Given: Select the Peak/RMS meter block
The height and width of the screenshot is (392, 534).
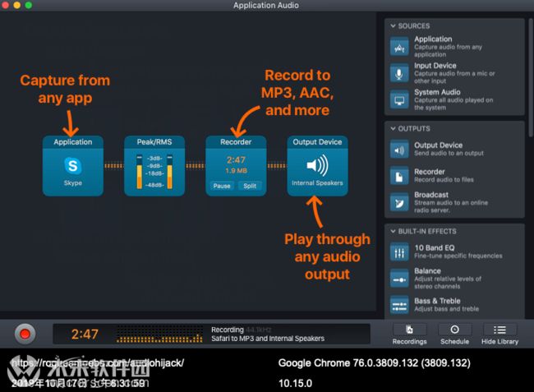Looking at the screenshot, I should pyautogui.click(x=154, y=166).
